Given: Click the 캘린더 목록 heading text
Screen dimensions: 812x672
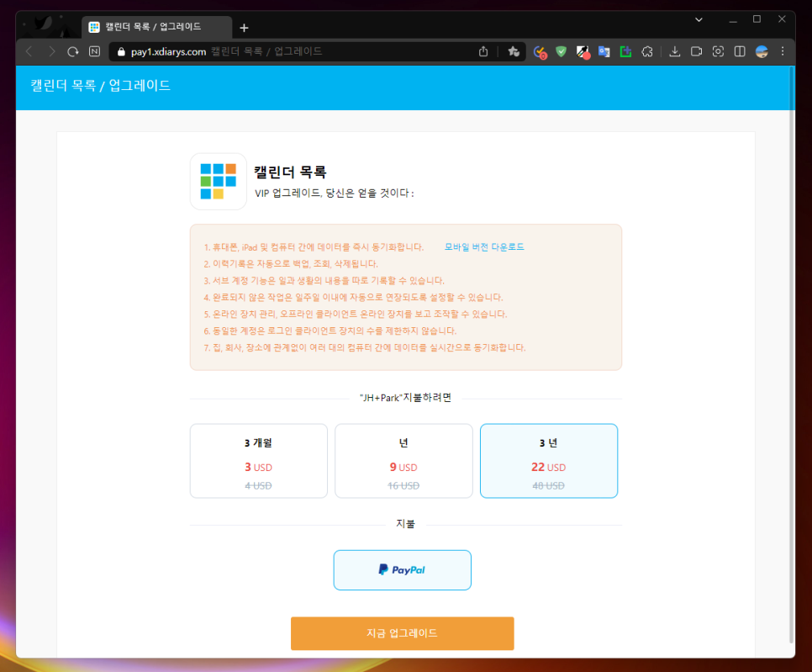Looking at the screenshot, I should [x=290, y=172].
